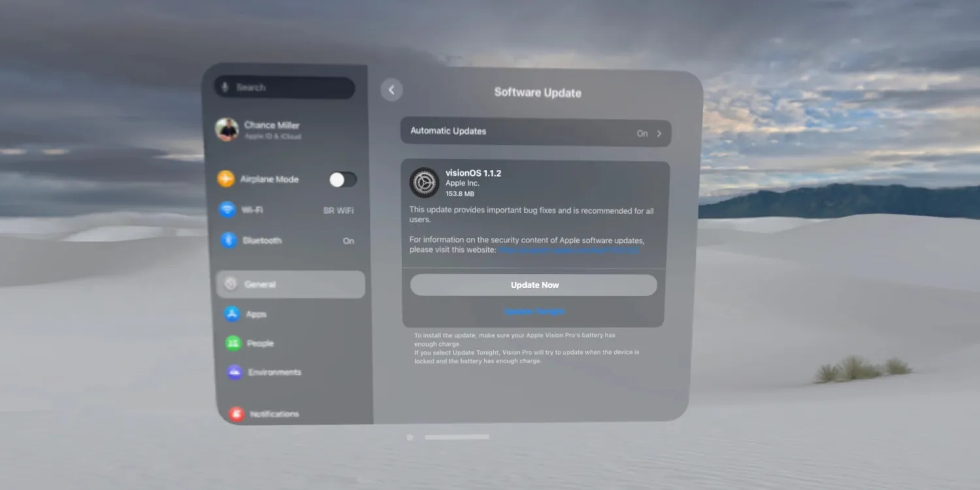
Task: Click the window bar below the Settings window
Action: 457,437
